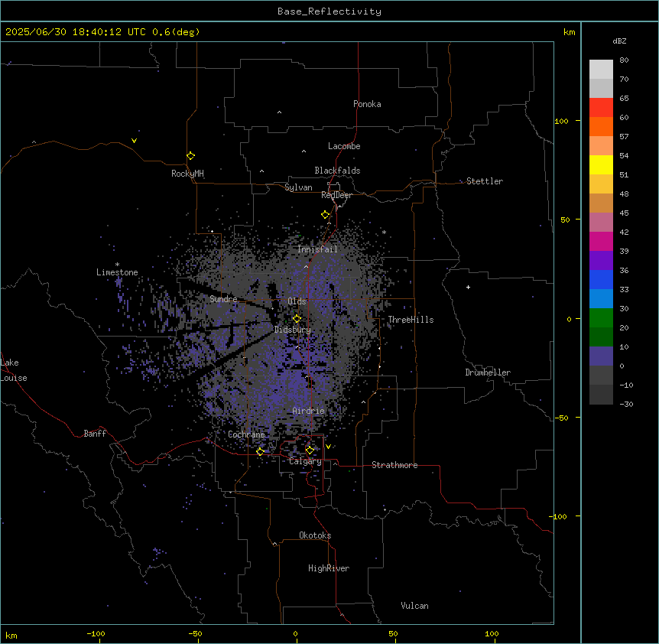Viewport: 659px width, 644px height.
Task: Click the asterisk marker northeast of Innisfail
Action: 384,232
